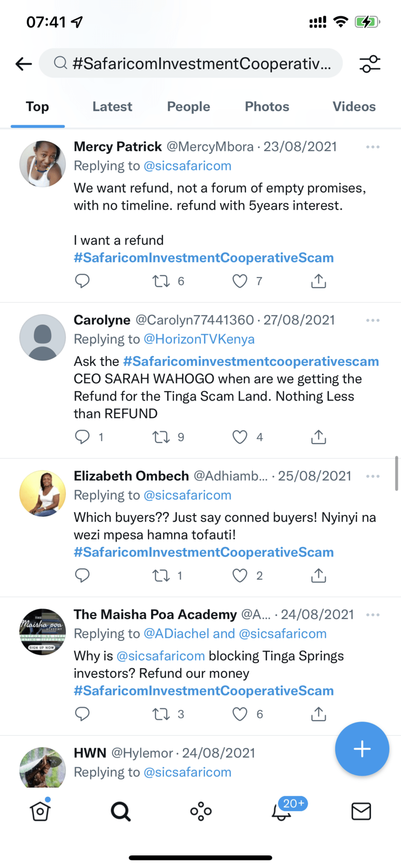
Task: Open more options on Carolyne's tweet
Action: coord(373,320)
